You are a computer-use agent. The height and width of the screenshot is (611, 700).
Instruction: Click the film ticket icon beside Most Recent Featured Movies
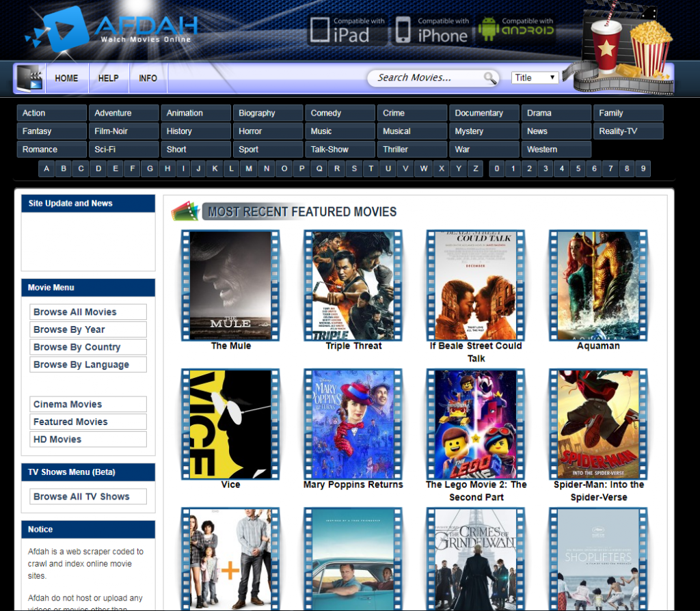click(x=185, y=211)
